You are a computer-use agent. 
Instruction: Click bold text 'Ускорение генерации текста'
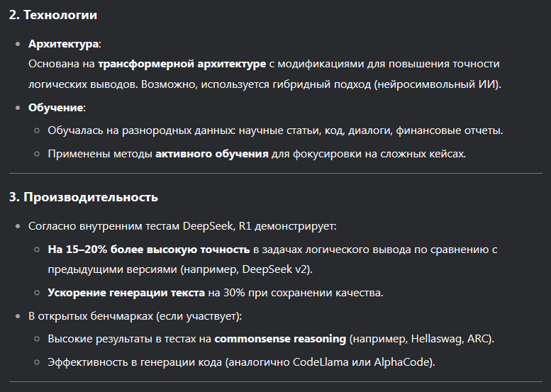pos(126,293)
